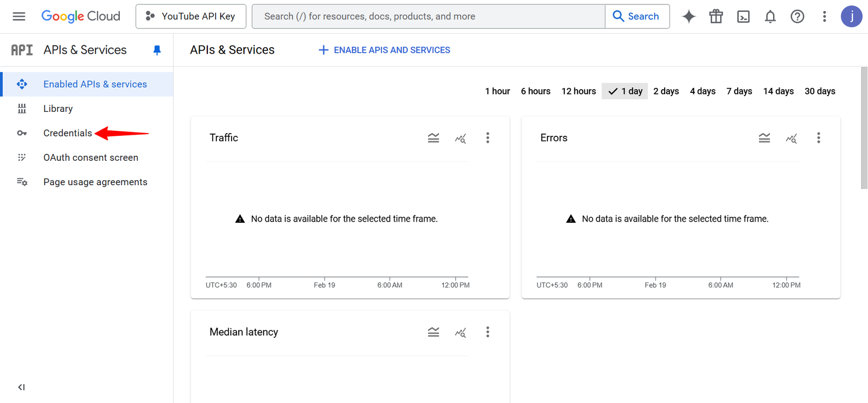Go to Credentials in sidebar
Screen dimensions: 868x403
pyautogui.click(x=67, y=133)
